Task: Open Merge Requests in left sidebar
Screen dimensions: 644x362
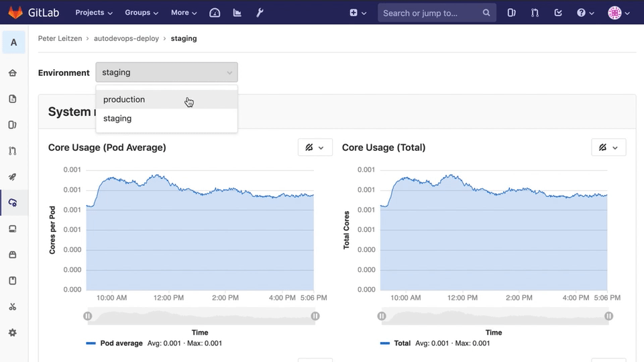Action: click(13, 151)
